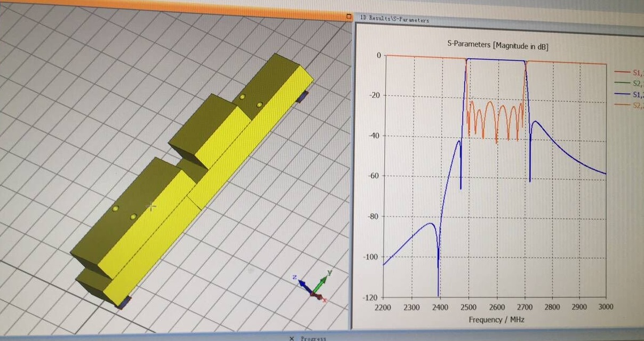Click the blue port at the model's upper end
Viewport: 644px width, 341px height.
303,97
